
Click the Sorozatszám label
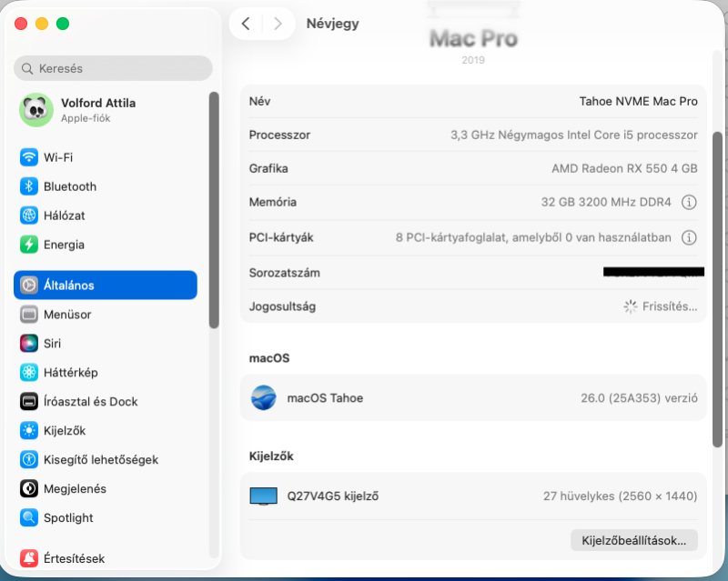[x=284, y=273]
